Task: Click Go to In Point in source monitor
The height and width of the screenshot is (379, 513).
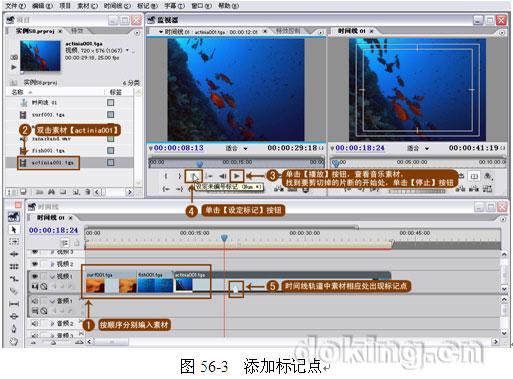Action: (166, 189)
